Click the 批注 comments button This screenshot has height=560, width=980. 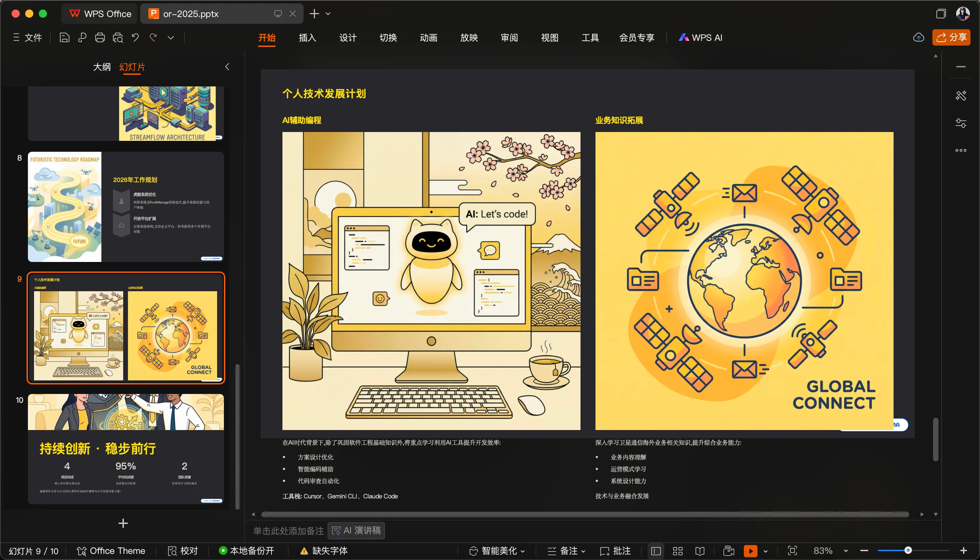click(615, 551)
